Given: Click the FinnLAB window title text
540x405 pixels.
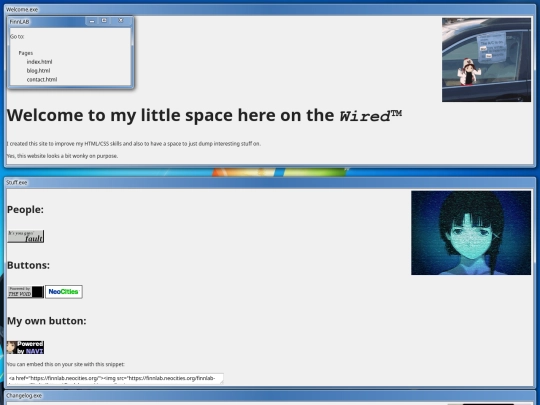Looking at the screenshot, I should coord(20,22).
